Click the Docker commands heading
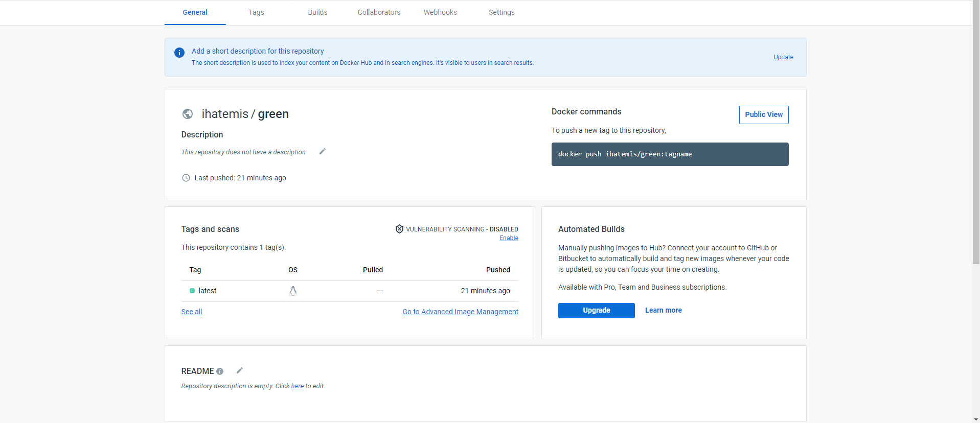Image resolution: width=980 pixels, height=423 pixels. [x=586, y=111]
